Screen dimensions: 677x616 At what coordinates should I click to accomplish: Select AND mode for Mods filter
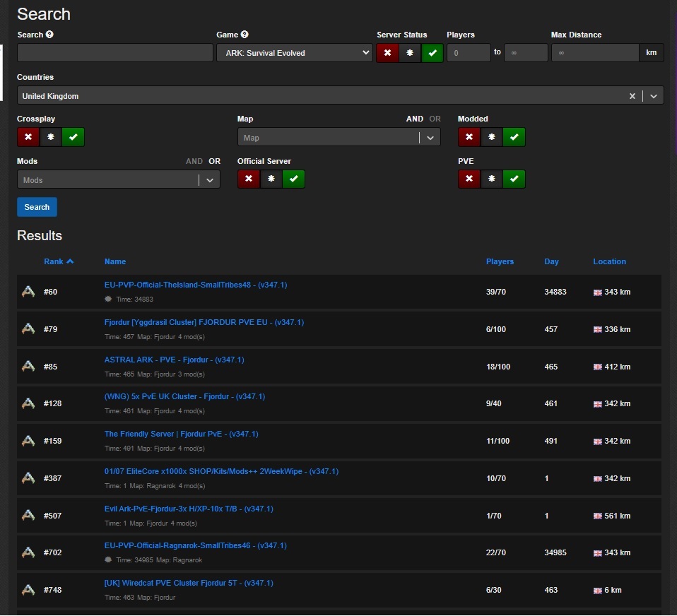(194, 161)
